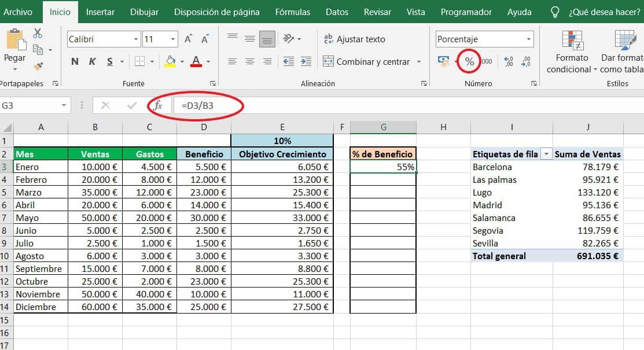The image size is (644, 350).
Task: Click Combinar y centrar button
Action: [x=366, y=62]
